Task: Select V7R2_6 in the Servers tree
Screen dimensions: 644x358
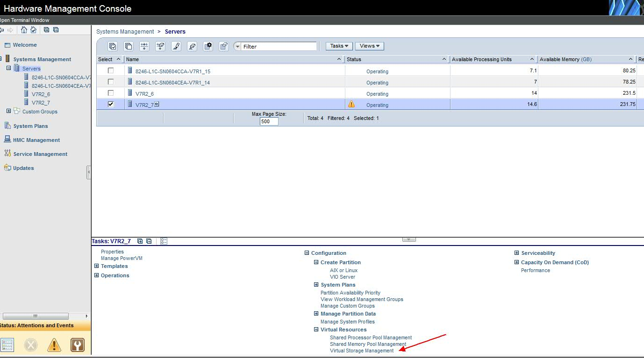Action: (x=41, y=94)
